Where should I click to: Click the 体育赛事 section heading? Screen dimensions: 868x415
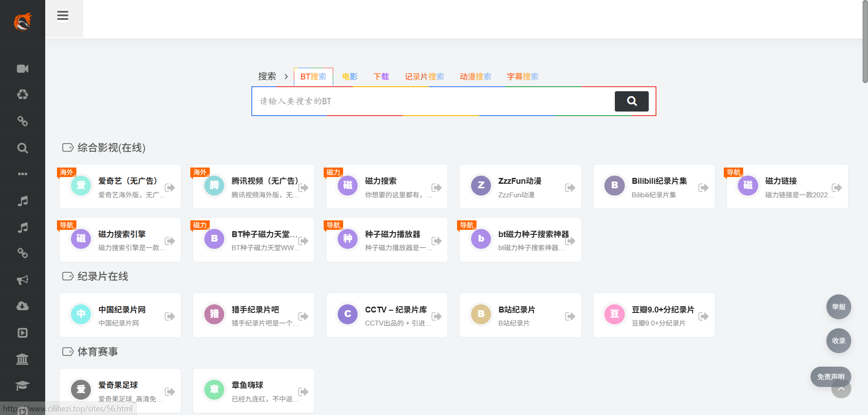[x=98, y=352]
